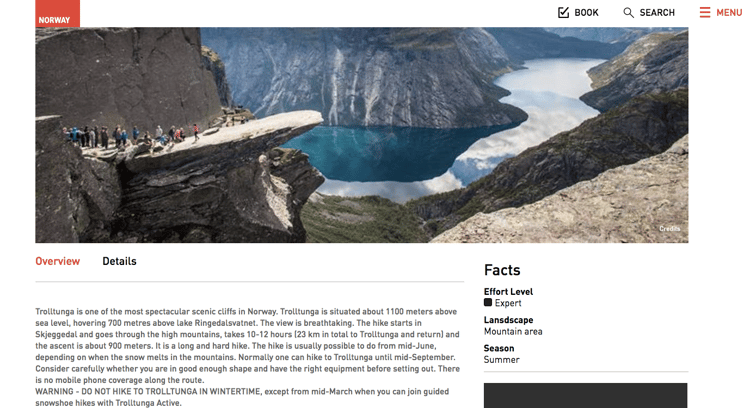Click the red Norway logo badge
Image resolution: width=750 pixels, height=408 pixels.
click(57, 13)
